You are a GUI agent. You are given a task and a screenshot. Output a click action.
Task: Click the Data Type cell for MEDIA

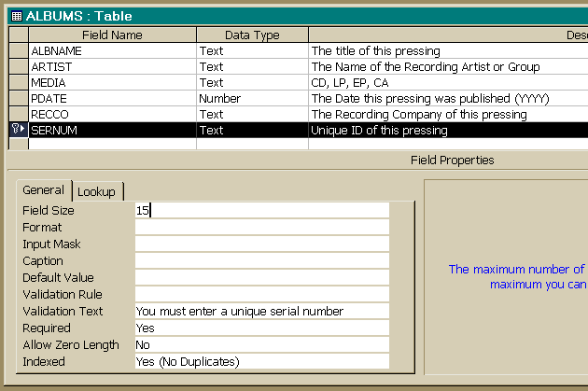pyautogui.click(x=252, y=82)
